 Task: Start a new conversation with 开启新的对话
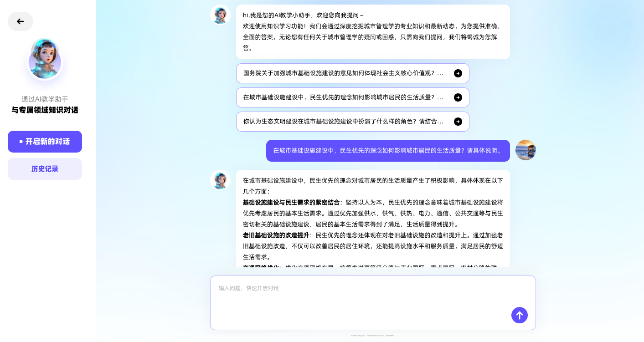coord(45,142)
